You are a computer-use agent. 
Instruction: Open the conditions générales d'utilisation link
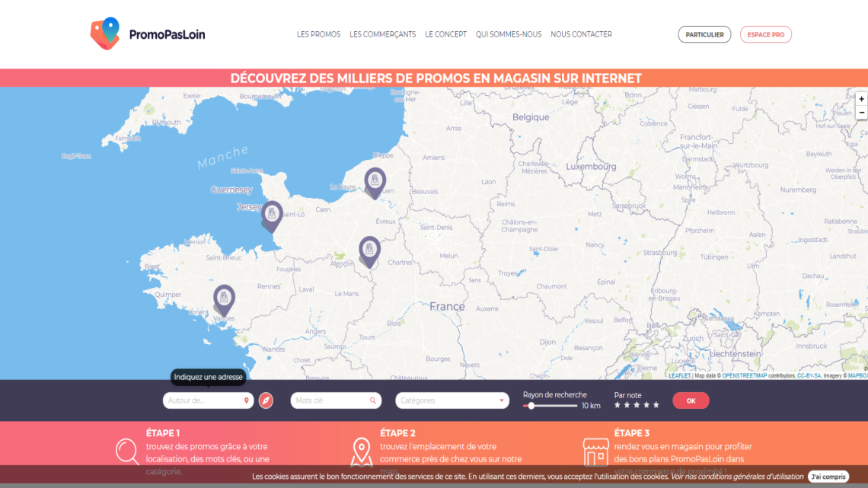[737, 477]
